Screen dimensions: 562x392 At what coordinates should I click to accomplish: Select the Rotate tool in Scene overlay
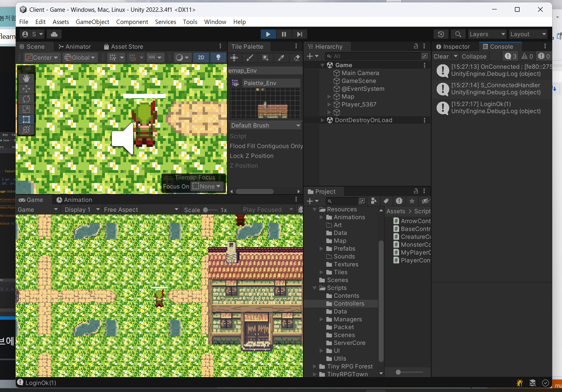pos(26,99)
